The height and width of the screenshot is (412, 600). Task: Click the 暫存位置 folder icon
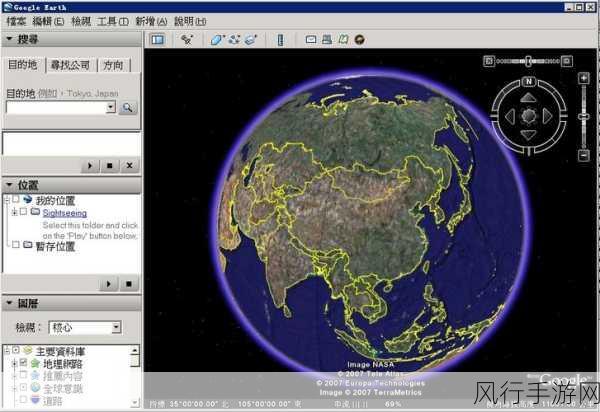[x=28, y=244]
